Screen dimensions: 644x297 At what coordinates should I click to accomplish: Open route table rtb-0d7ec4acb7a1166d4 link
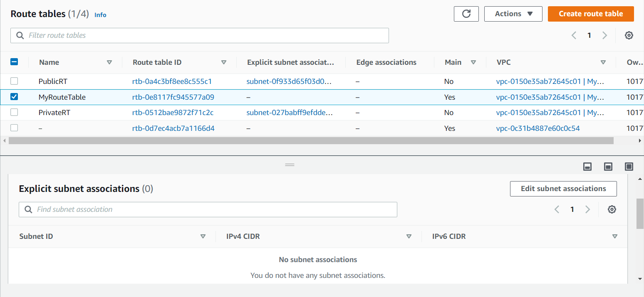coord(173,128)
